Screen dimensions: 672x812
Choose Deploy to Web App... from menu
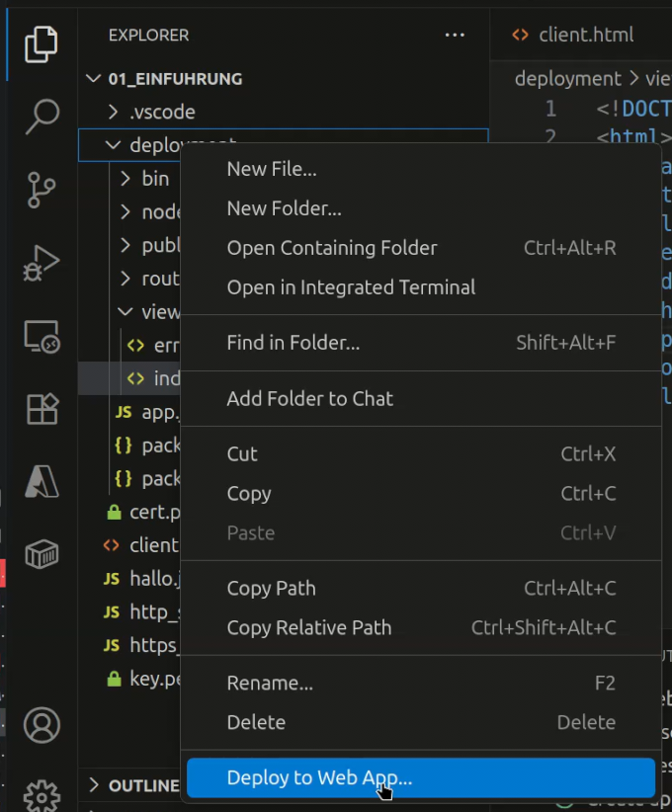click(x=319, y=778)
